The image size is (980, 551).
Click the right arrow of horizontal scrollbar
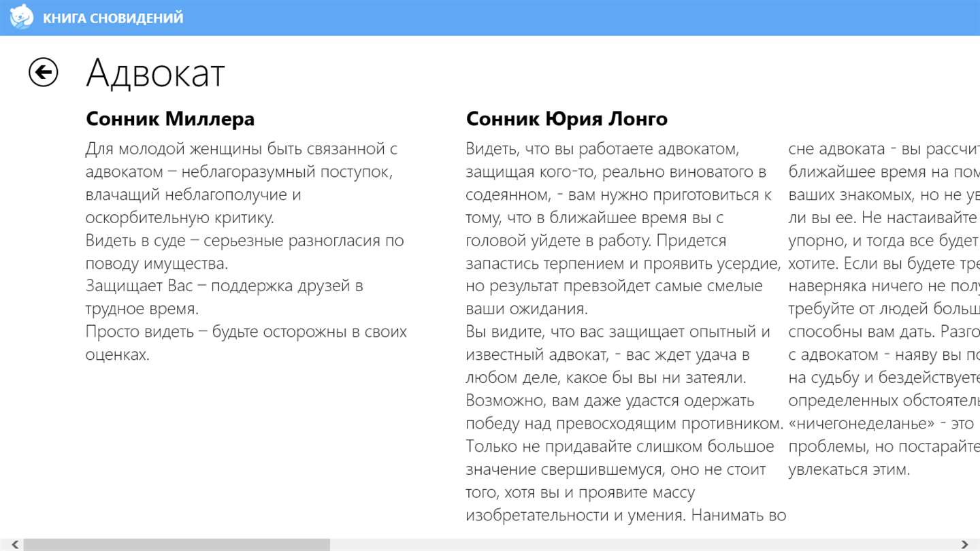965,545
